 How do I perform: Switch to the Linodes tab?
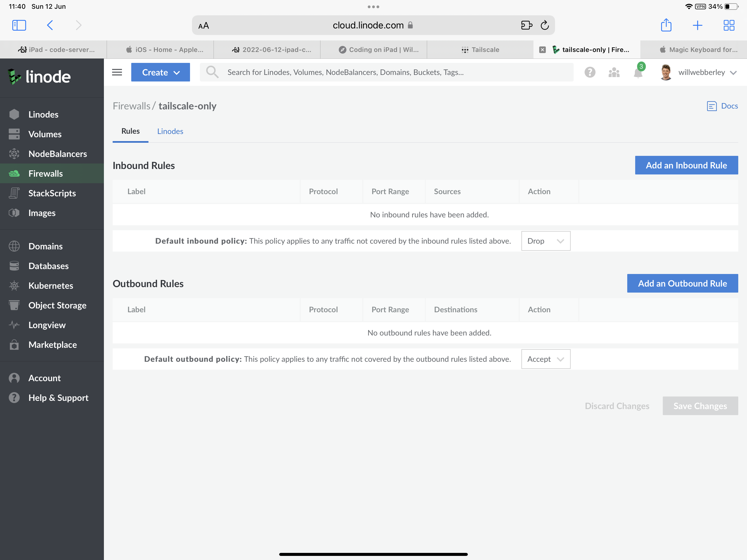point(170,131)
